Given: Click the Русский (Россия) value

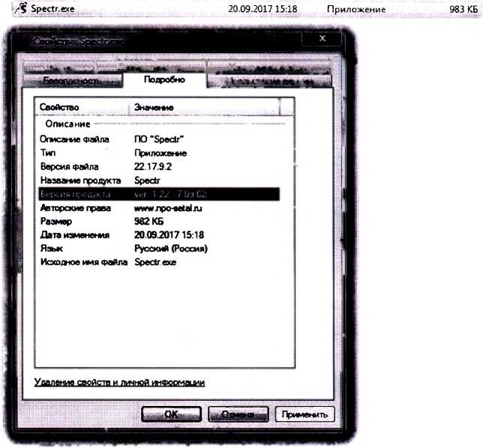Looking at the screenshot, I should 171,249.
